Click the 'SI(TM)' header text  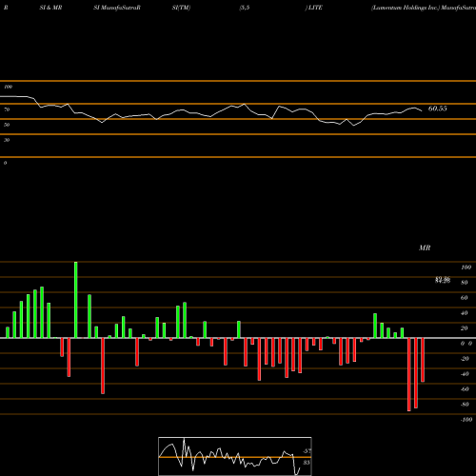[181, 8]
